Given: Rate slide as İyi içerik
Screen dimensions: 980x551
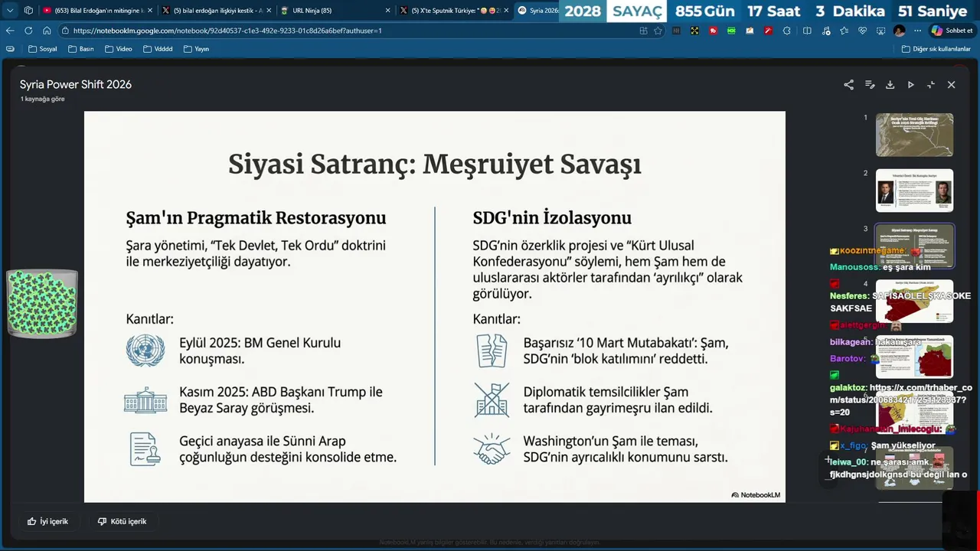Looking at the screenshot, I should pos(47,521).
